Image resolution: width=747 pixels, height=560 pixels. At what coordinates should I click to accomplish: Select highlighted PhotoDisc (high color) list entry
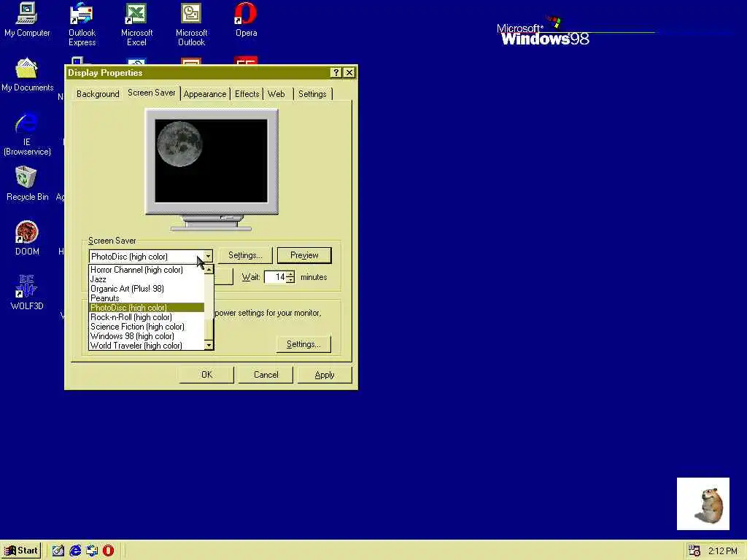146,308
